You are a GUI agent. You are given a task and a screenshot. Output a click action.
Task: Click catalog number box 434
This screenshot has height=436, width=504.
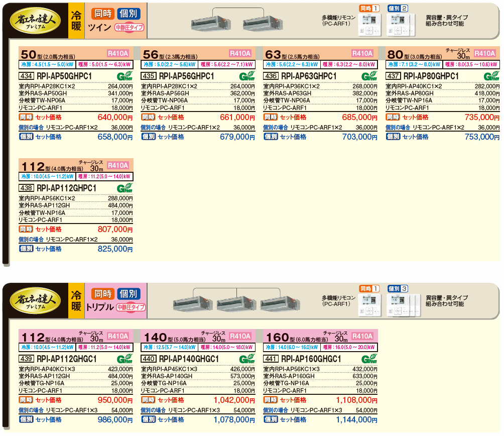tap(27, 76)
